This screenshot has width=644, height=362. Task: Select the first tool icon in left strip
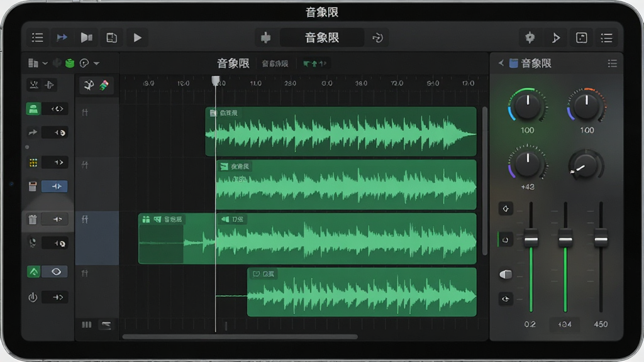(34, 85)
